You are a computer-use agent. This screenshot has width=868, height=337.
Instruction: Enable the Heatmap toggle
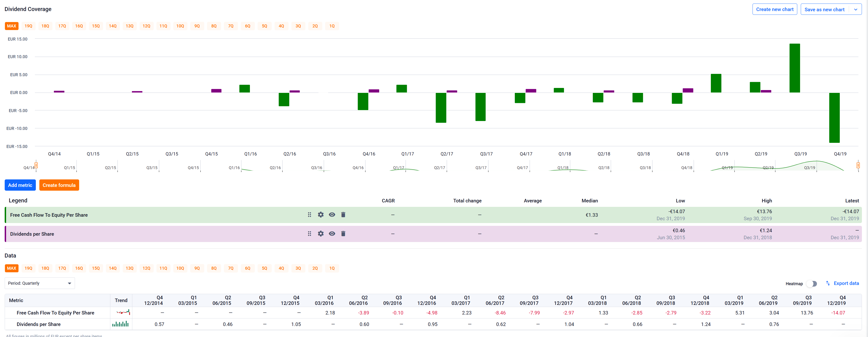click(x=812, y=284)
